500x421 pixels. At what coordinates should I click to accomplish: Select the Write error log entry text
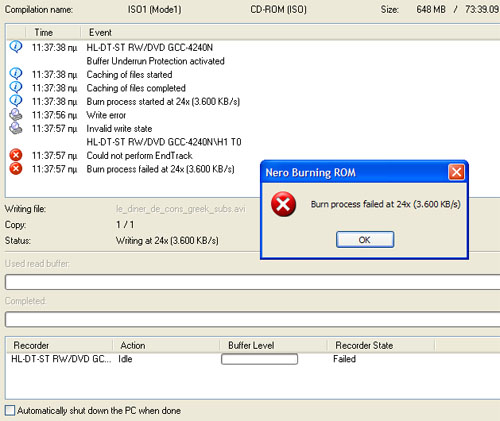click(106, 115)
